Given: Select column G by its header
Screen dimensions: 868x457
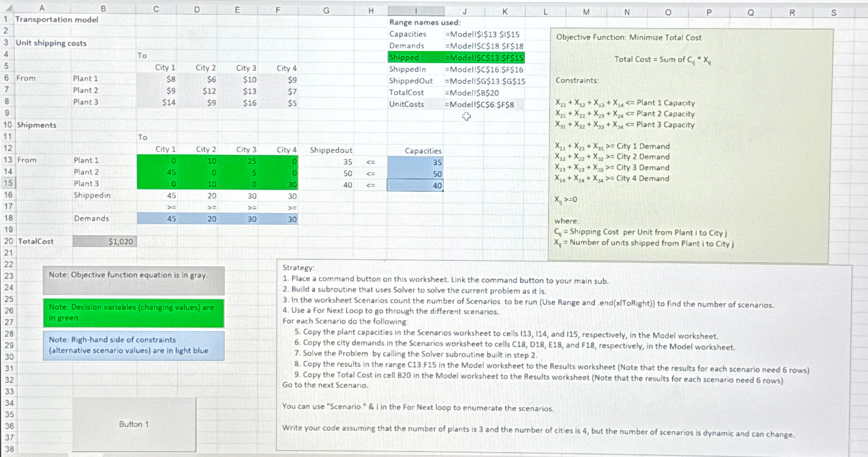Looking at the screenshot, I should click(326, 10).
